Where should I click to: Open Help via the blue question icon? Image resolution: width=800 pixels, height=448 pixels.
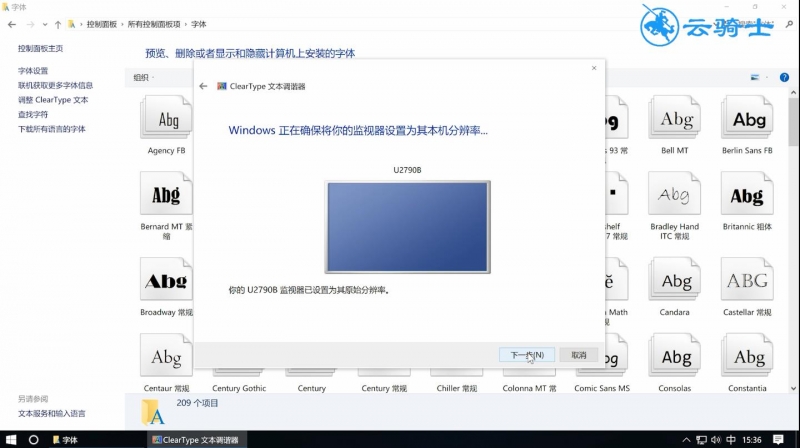[784, 78]
